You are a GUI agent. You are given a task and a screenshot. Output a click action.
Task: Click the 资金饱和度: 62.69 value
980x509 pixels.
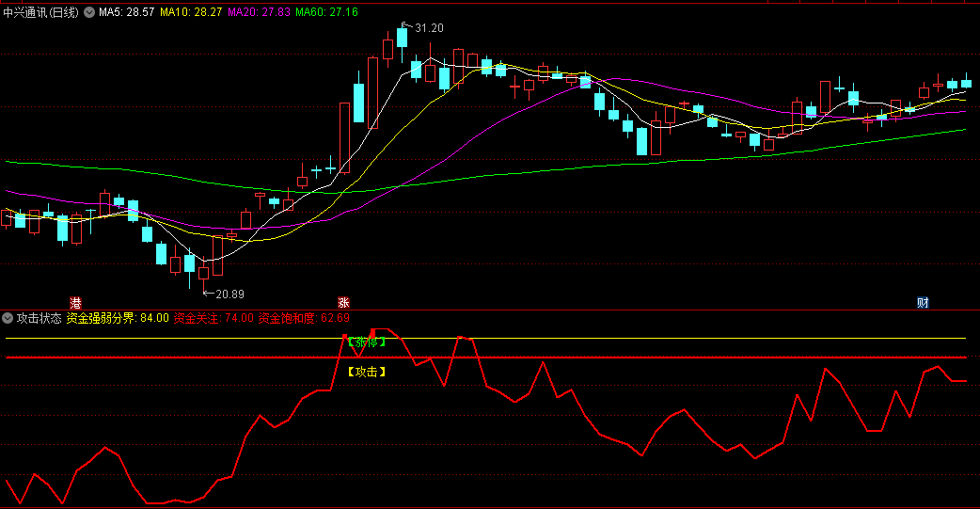pos(304,318)
